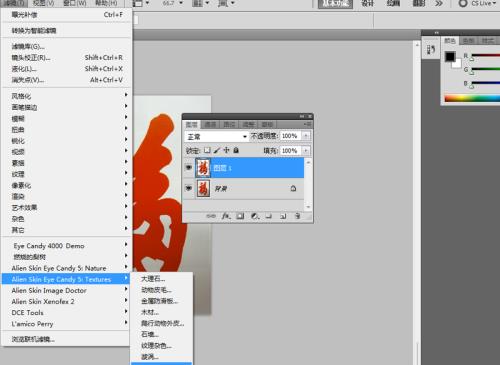Viewport: 500px width, 365px height.
Task: Toggle lock image pixels brush icon
Action: (217, 150)
